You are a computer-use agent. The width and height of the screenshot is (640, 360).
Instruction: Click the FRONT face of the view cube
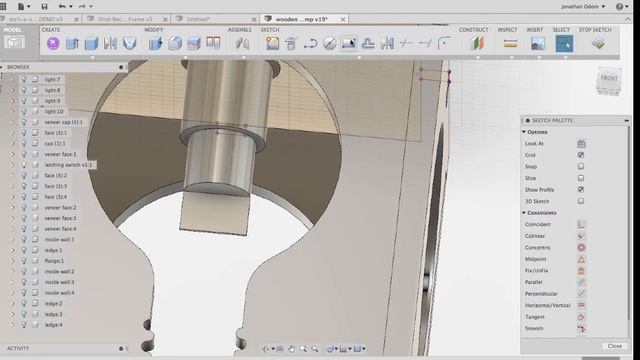609,78
